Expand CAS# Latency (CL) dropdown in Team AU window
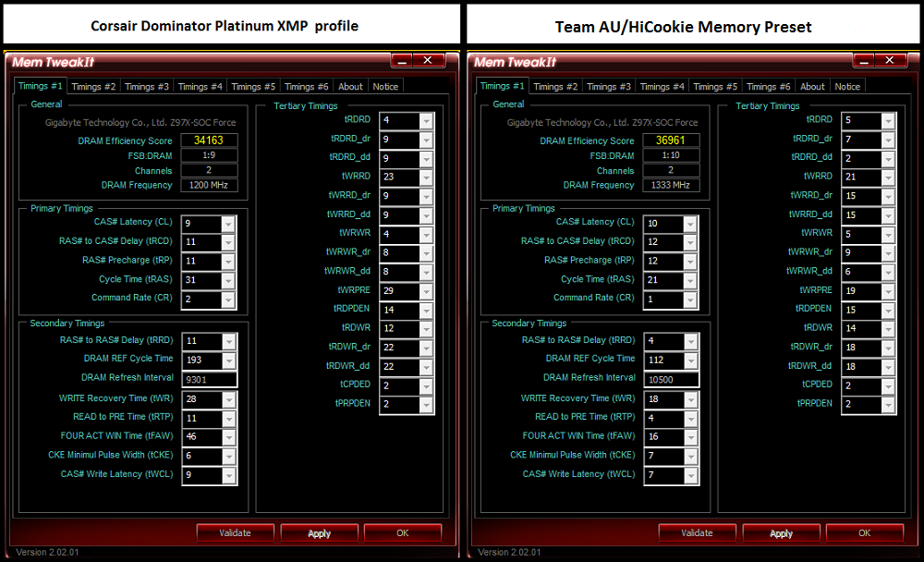This screenshot has height=562, width=924. (690, 224)
